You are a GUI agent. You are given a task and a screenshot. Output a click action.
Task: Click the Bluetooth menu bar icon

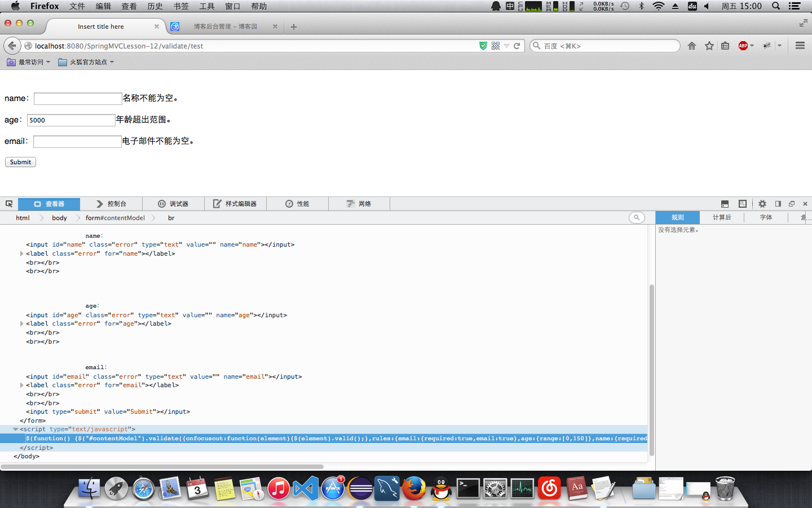[x=641, y=6]
